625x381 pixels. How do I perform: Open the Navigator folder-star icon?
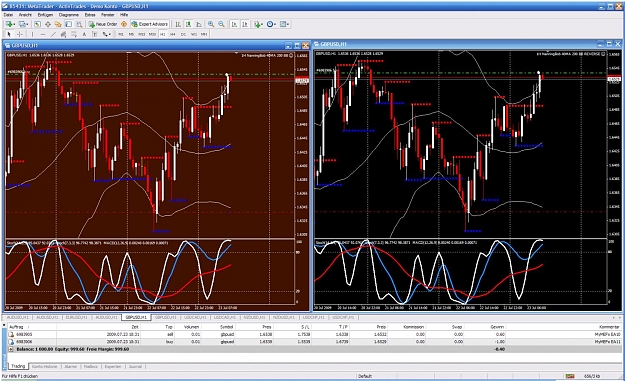click(58, 24)
